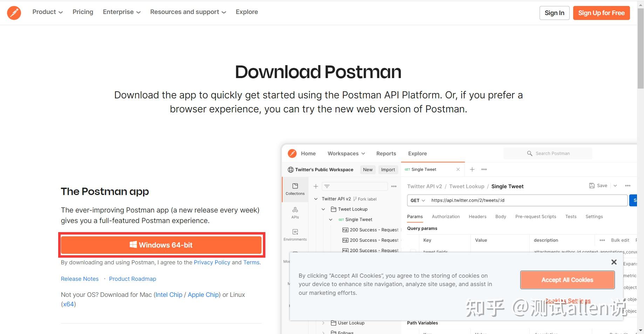This screenshot has height=334, width=644.
Task: Click the Windows 64-bit download button
Action: pos(161,245)
